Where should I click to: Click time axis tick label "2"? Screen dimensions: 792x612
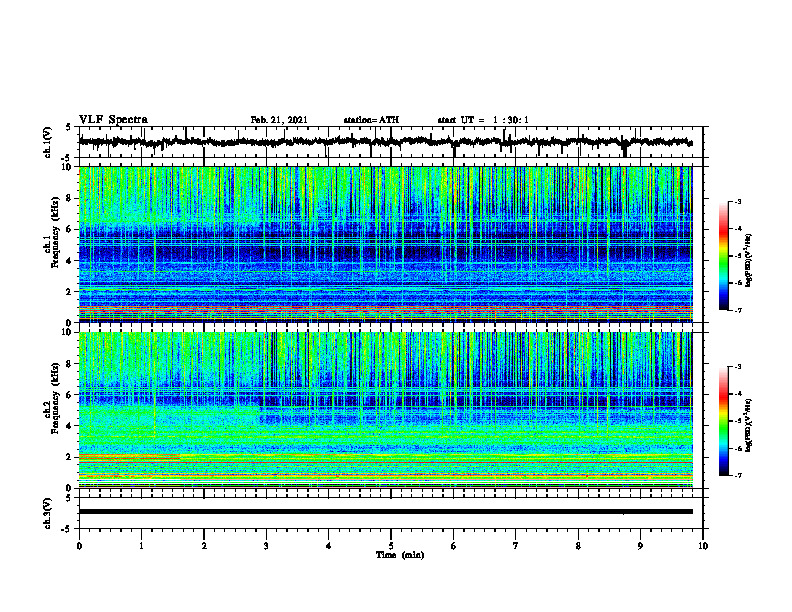click(x=204, y=546)
